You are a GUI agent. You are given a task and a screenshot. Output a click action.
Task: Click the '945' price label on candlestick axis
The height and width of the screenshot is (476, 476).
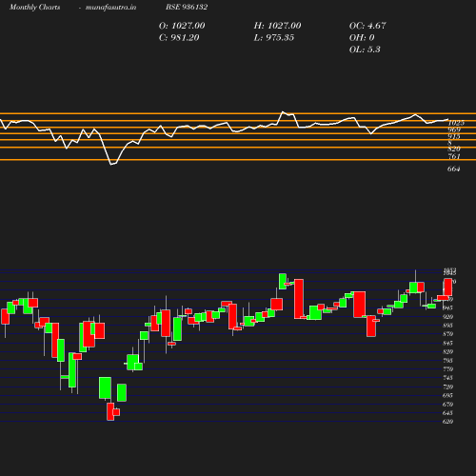point(447,307)
